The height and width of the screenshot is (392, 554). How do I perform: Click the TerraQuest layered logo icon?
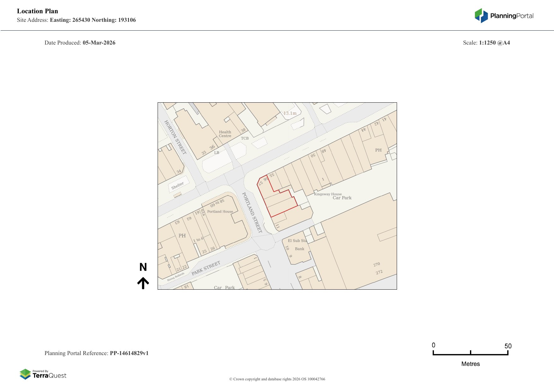[x=25, y=374]
